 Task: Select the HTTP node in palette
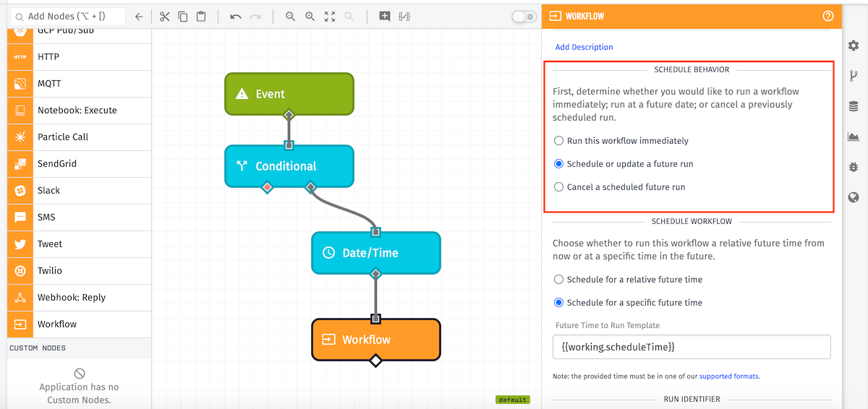pyautogui.click(x=79, y=57)
